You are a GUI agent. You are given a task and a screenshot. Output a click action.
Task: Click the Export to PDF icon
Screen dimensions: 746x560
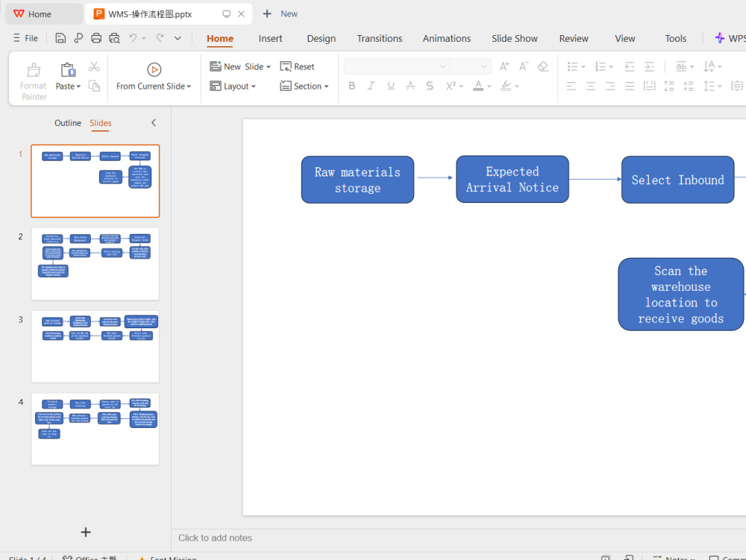pos(78,39)
